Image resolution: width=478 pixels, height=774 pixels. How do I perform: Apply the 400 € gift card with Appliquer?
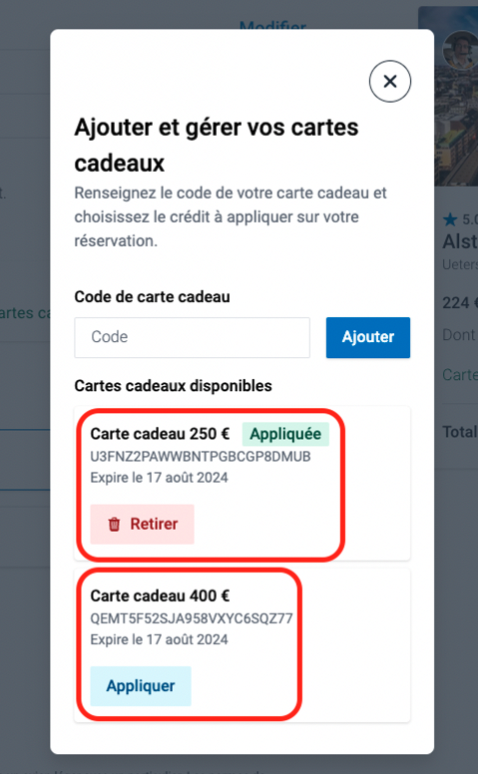141,686
